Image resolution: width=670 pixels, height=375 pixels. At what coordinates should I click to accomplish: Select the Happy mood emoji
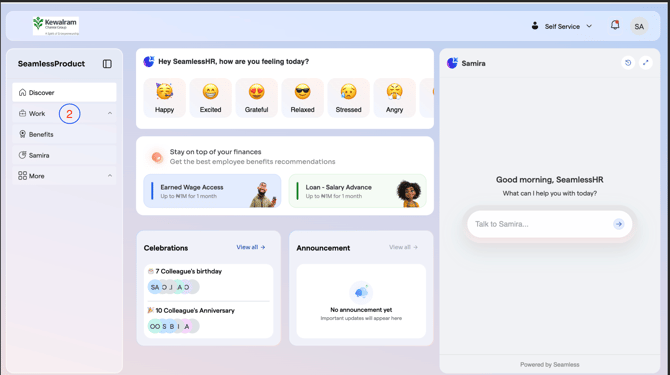tap(165, 98)
